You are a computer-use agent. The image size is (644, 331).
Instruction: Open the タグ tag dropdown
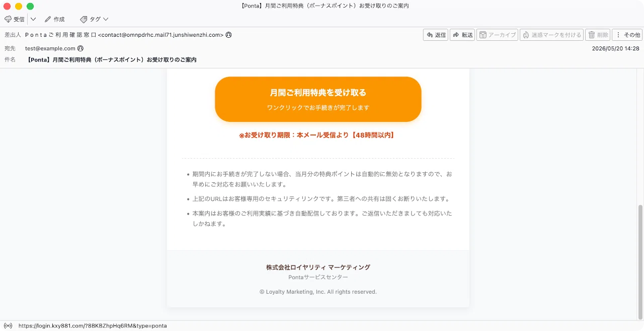pyautogui.click(x=94, y=19)
